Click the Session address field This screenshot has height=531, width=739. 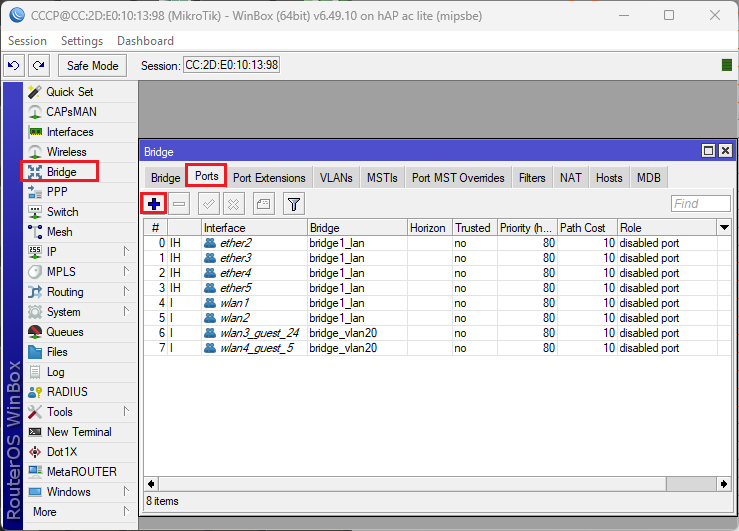pos(231,65)
